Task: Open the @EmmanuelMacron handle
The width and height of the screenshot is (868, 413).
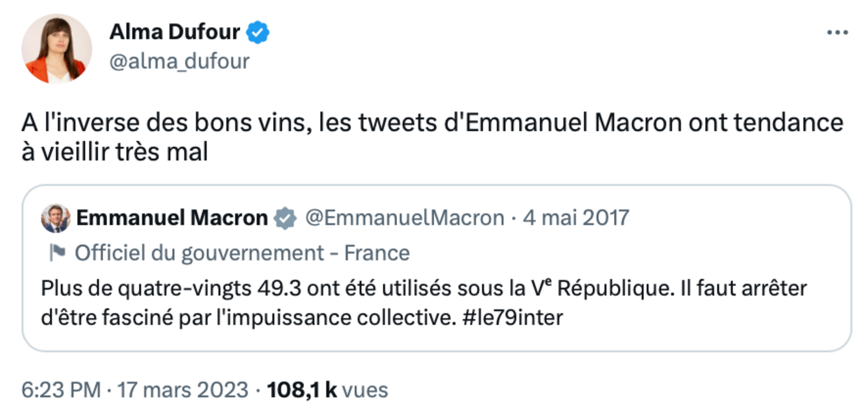Action: coord(405,218)
